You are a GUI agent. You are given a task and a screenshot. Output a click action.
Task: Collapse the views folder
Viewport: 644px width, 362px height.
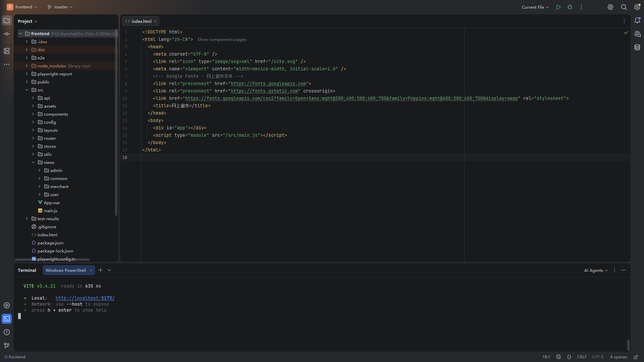33,163
